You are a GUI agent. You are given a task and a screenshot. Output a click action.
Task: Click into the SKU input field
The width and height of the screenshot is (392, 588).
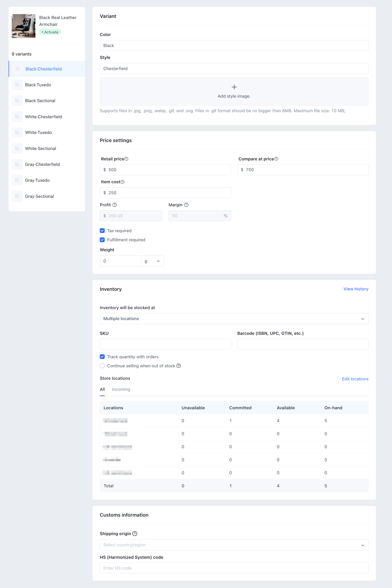[165, 344]
